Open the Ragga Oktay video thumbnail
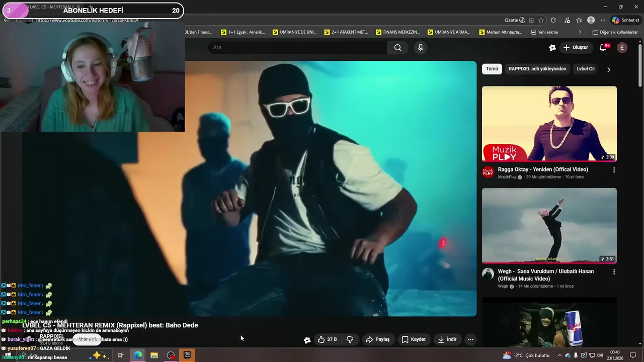Image resolution: width=644 pixels, height=362 pixels. 549,124
